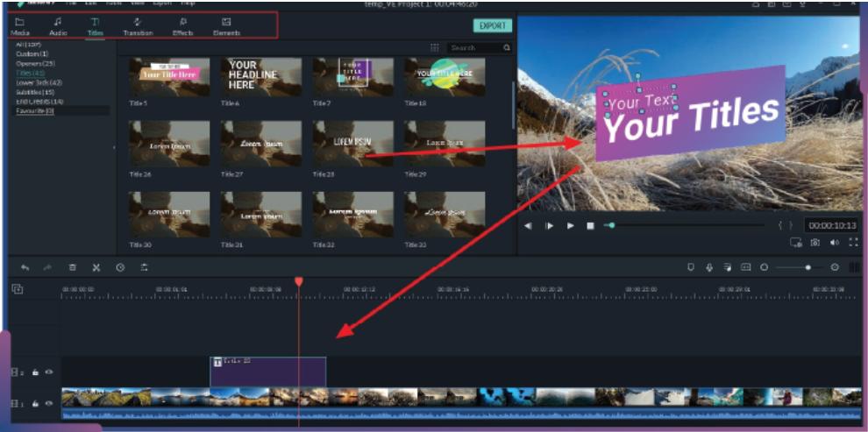This screenshot has height=432, width=868.
Task: Choose the Title 32 preset thumbnail
Action: [353, 215]
